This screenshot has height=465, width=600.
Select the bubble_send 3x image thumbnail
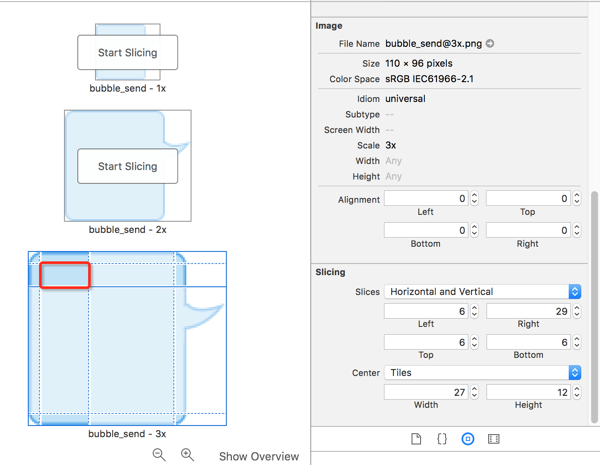coord(127,338)
